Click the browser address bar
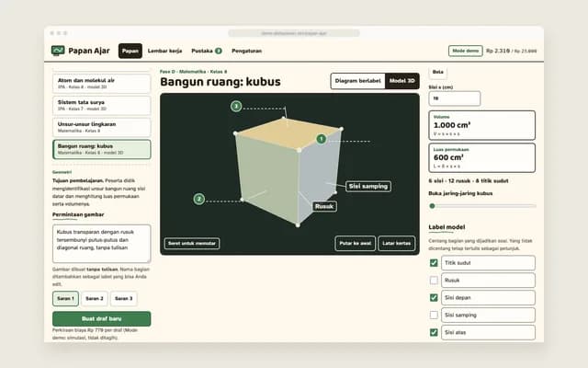Image resolution: width=588 pixels, height=368 pixels. point(294,33)
